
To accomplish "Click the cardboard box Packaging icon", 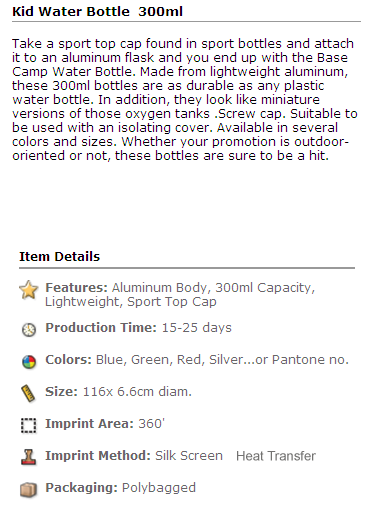I will coord(28,490).
